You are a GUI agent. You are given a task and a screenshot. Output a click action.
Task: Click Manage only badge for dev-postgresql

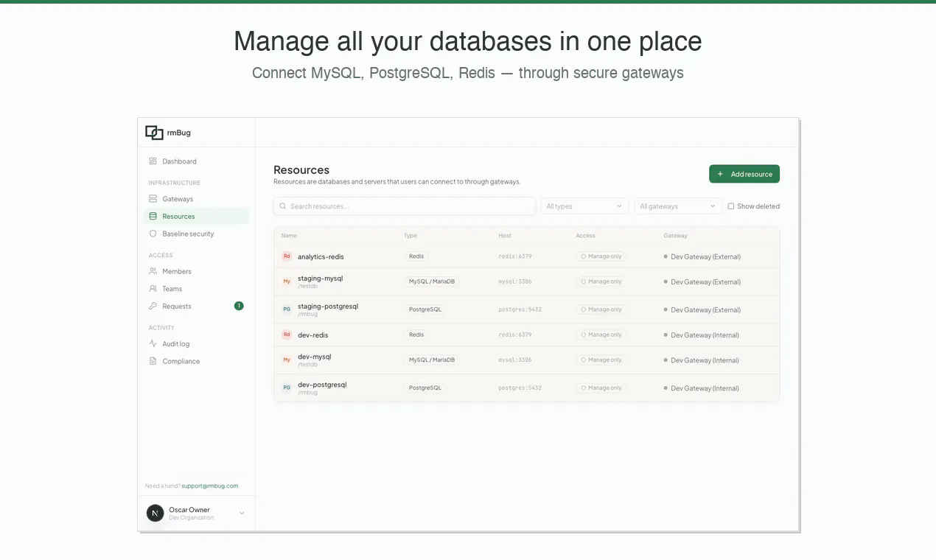(x=601, y=388)
